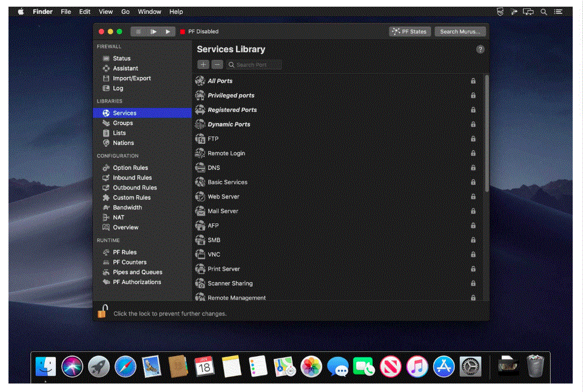Click the DNS service icon
Image resolution: width=583 pixels, height=392 pixels.
pyautogui.click(x=200, y=167)
